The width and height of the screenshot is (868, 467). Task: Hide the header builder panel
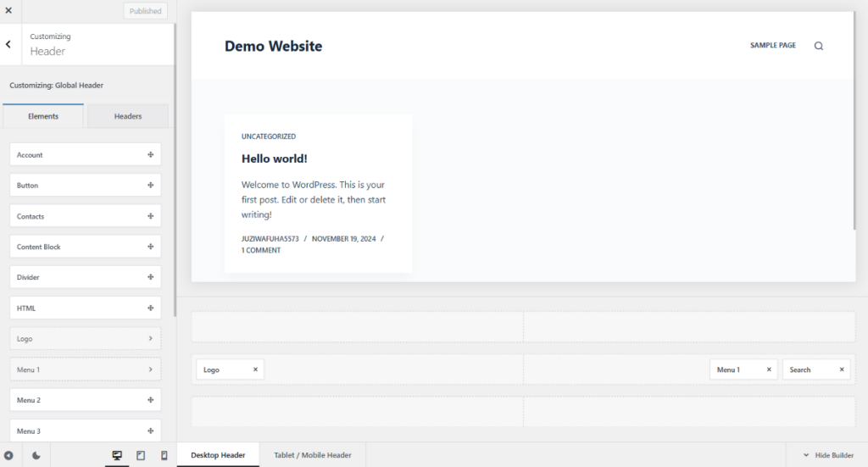point(828,455)
